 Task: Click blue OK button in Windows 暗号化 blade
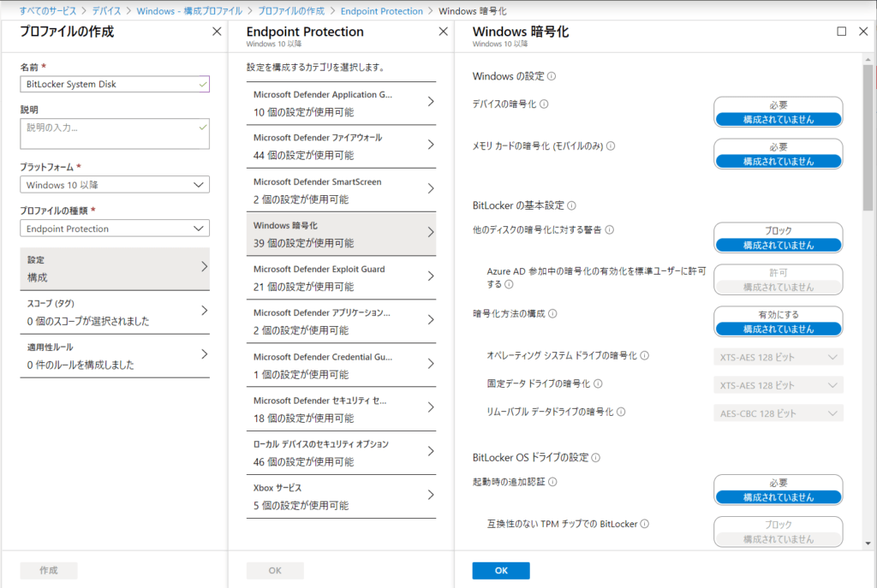point(500,571)
